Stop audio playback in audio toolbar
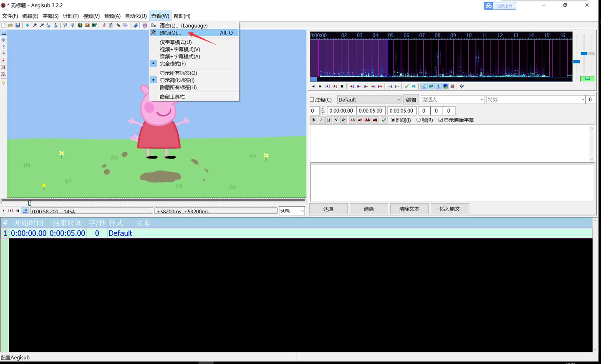 point(342,86)
